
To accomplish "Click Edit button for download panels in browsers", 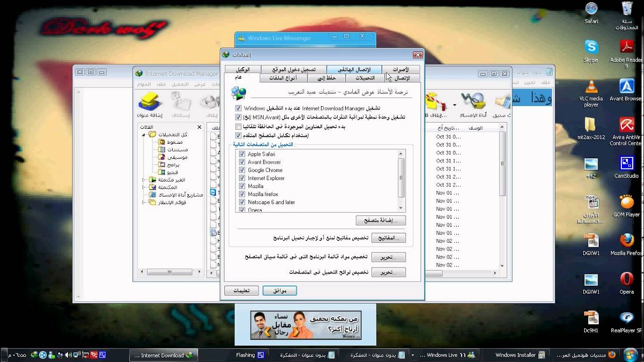I will (x=388, y=273).
